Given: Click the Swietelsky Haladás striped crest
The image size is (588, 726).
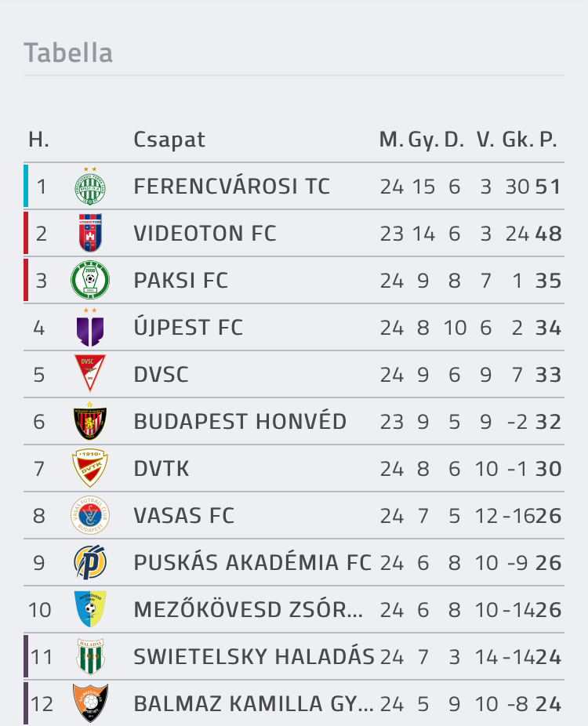Looking at the screenshot, I should click(x=90, y=656).
